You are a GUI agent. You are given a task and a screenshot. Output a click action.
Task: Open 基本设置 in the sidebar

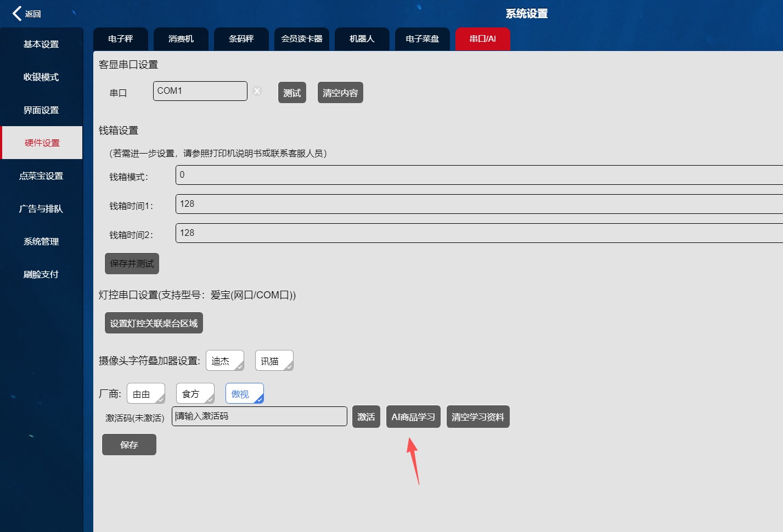pos(41,44)
